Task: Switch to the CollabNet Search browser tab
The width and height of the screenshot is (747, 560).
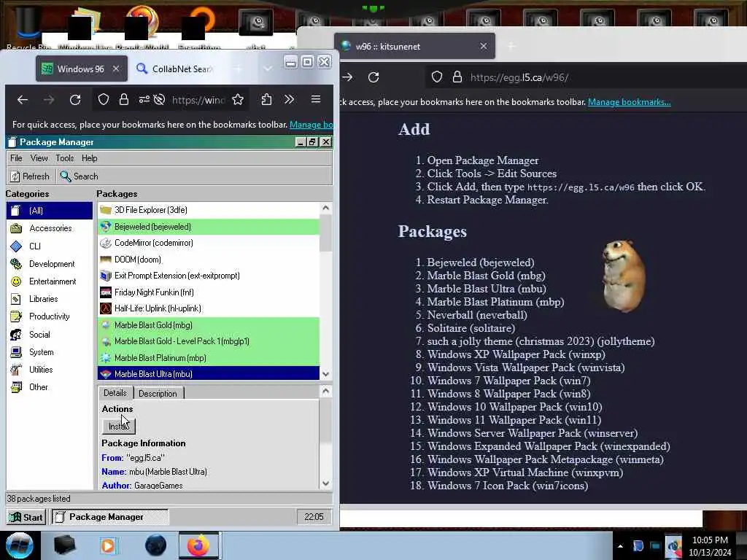Action: click(175, 69)
